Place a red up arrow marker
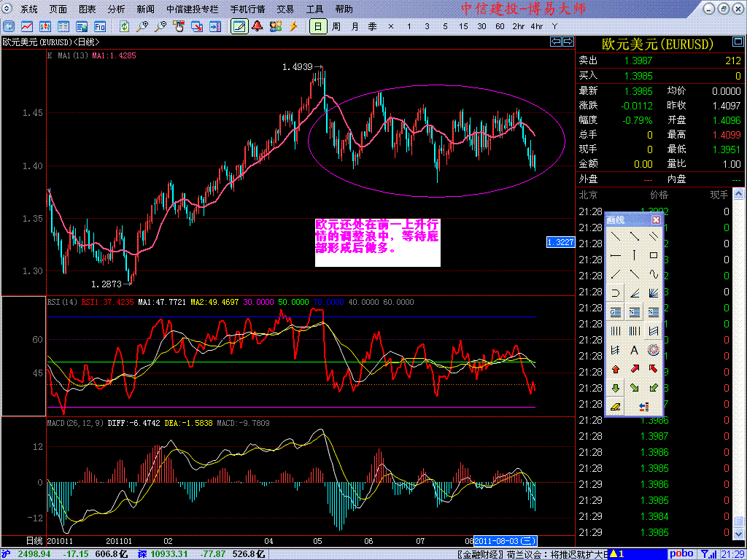The height and width of the screenshot is (560, 747). [x=616, y=369]
